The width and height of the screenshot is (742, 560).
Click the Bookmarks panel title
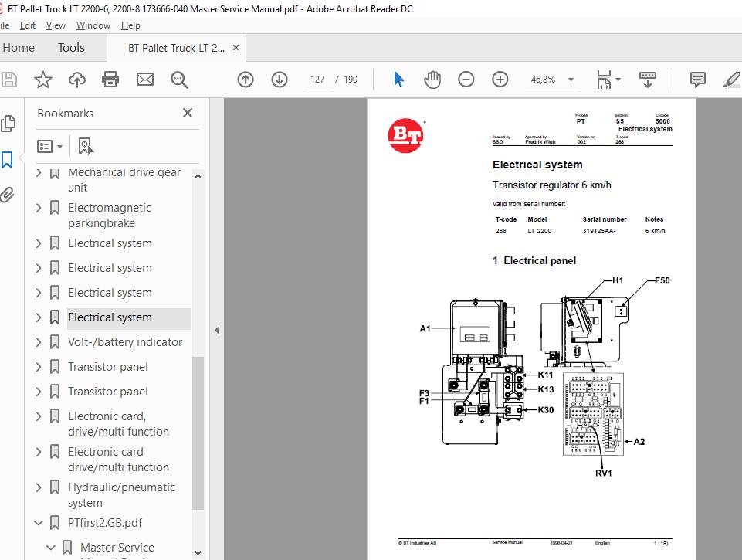click(66, 114)
